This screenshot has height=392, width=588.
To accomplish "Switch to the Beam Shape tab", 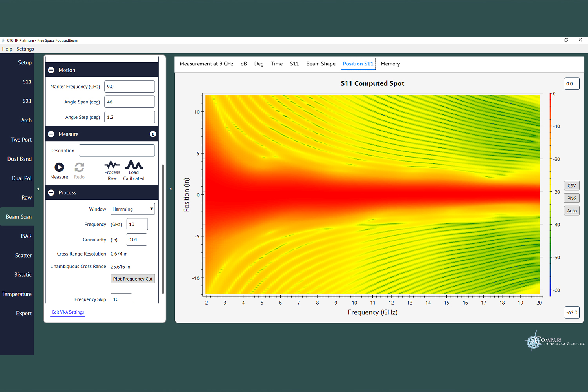I will (321, 64).
